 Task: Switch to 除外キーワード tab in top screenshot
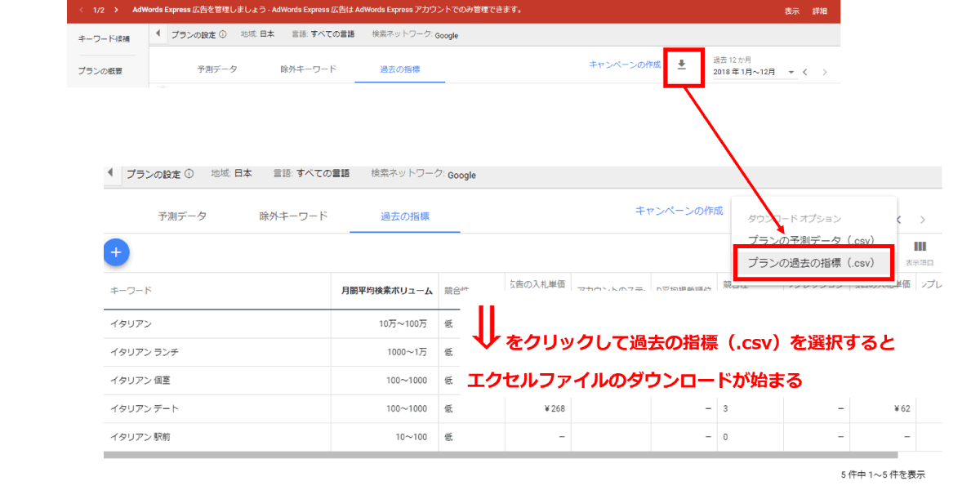[308, 69]
